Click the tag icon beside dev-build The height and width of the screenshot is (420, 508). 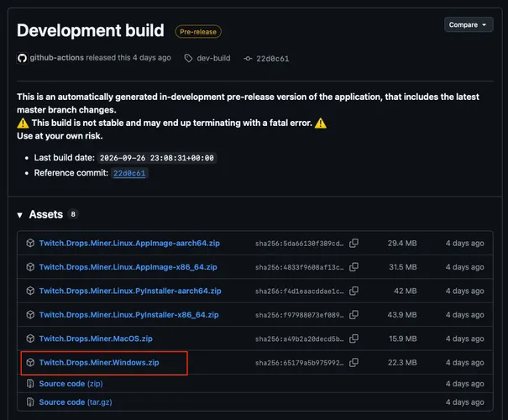pos(188,58)
